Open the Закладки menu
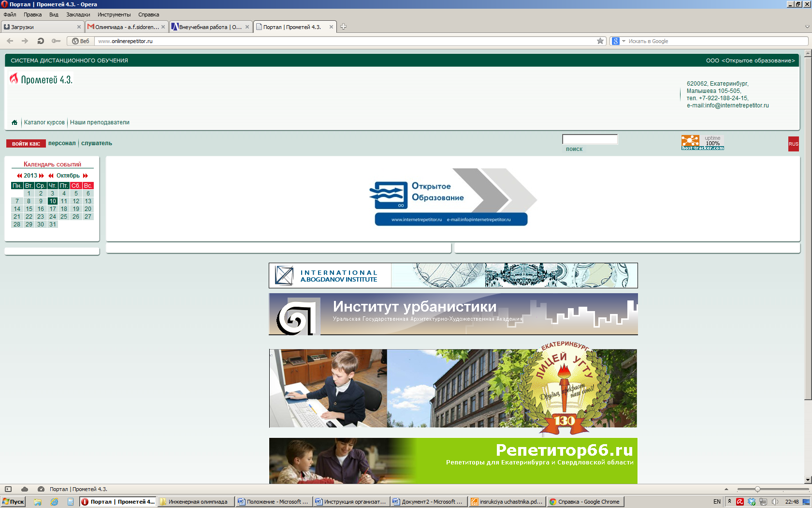 coord(78,15)
